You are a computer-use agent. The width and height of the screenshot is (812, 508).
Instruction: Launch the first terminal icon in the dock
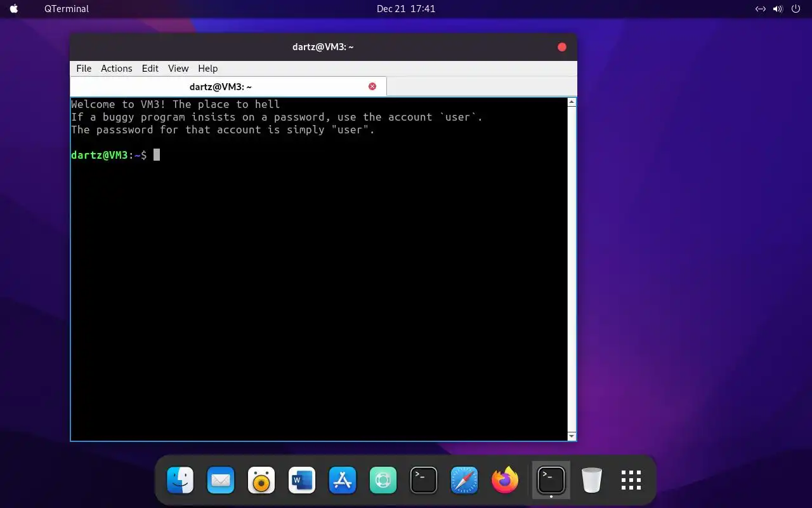tap(424, 480)
